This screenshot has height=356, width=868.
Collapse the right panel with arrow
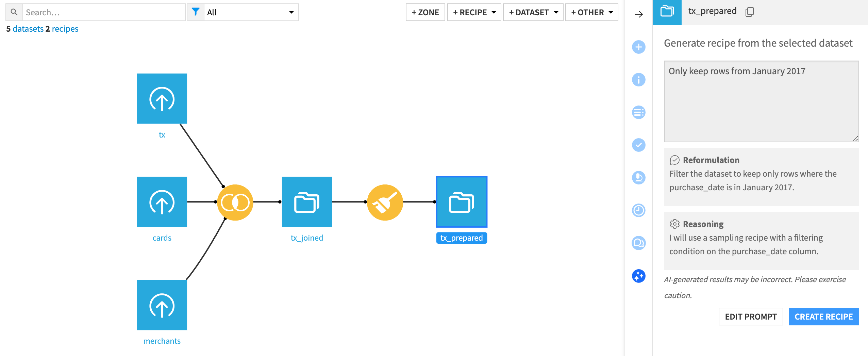click(638, 14)
